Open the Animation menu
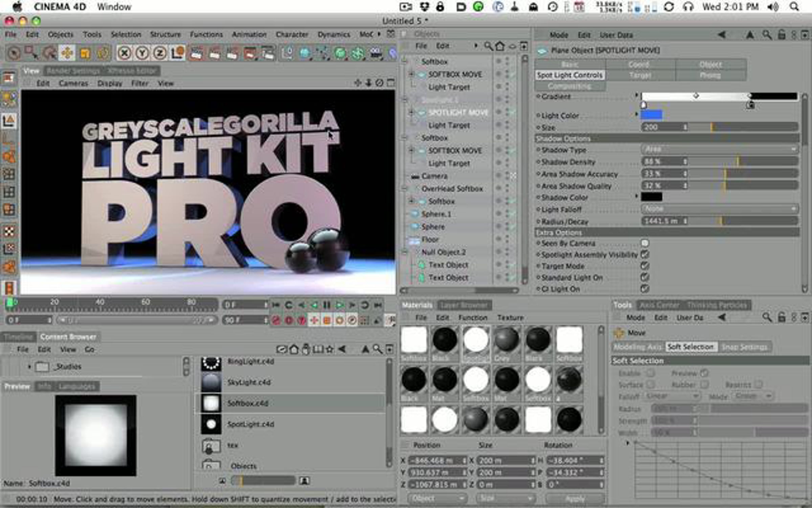This screenshot has height=508, width=812. (249, 35)
